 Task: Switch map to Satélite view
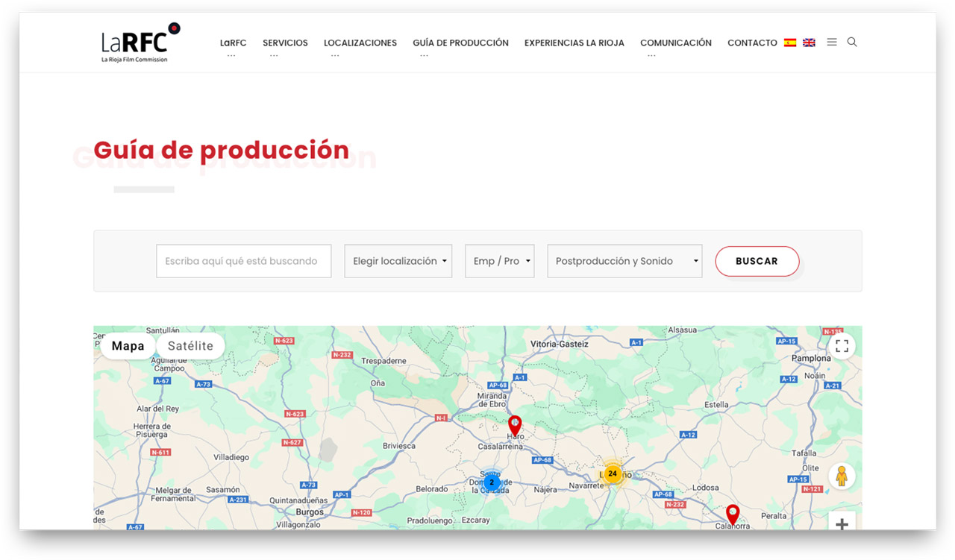click(x=190, y=346)
